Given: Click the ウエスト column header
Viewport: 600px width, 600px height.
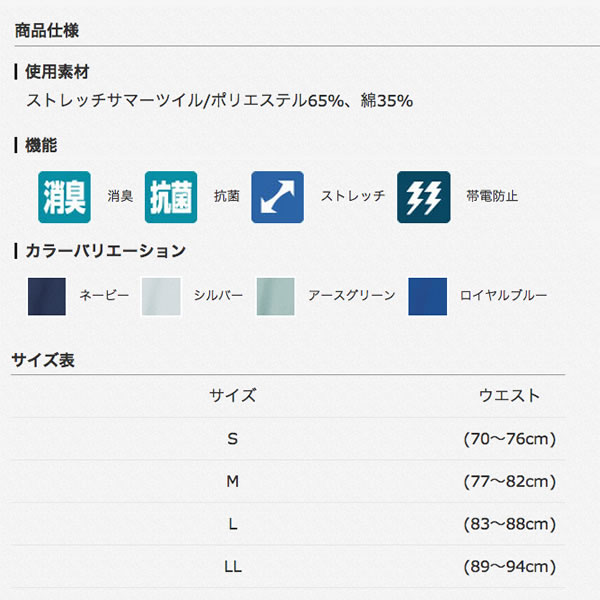Looking at the screenshot, I should pos(509,395).
